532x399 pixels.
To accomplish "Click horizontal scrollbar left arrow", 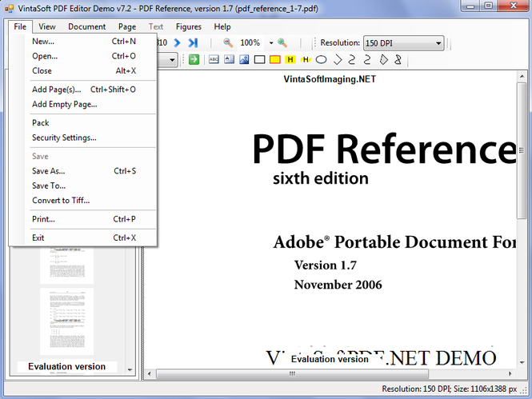I will tap(150, 373).
